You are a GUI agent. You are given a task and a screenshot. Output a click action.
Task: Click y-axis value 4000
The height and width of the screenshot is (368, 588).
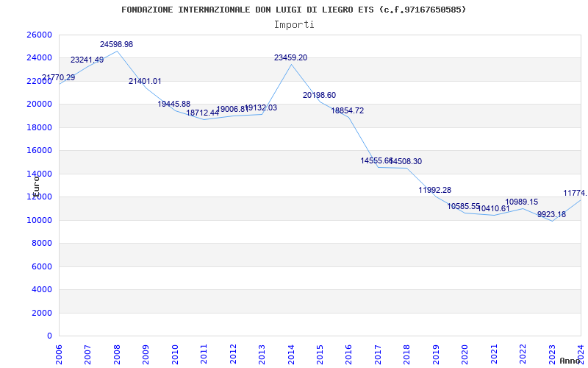tap(42, 289)
